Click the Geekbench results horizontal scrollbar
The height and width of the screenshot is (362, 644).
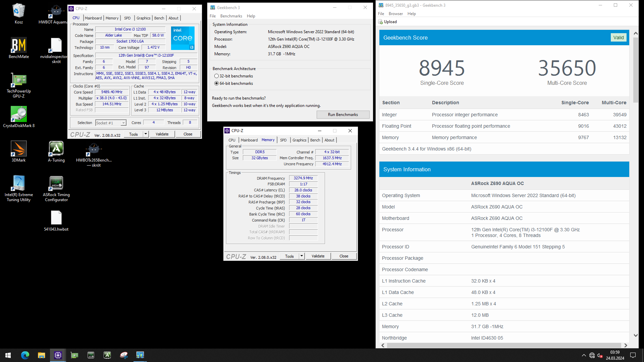(504, 345)
